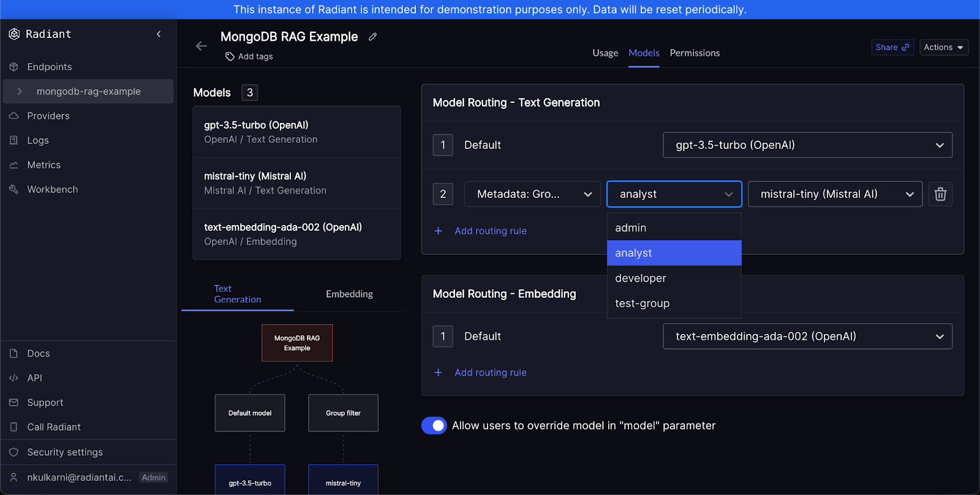Toggle allow users to override model
Viewport: 980px width, 495px height.
(434, 425)
